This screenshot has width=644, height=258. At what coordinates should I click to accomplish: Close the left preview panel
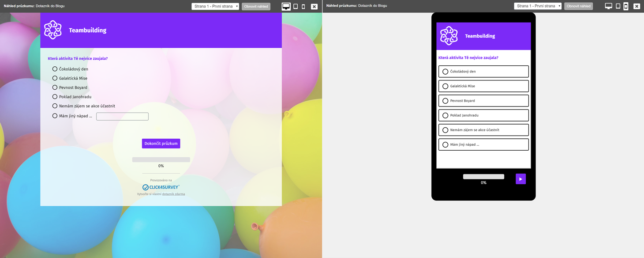pos(314,6)
